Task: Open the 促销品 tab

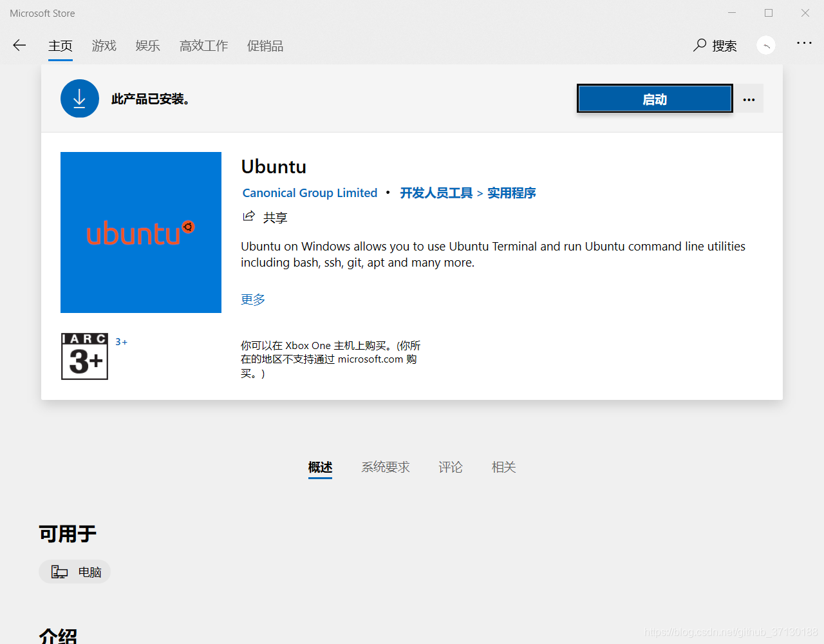Action: click(265, 46)
